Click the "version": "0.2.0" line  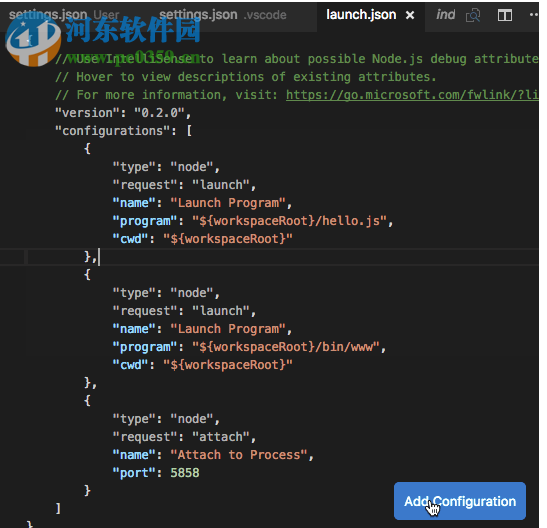coord(123,113)
